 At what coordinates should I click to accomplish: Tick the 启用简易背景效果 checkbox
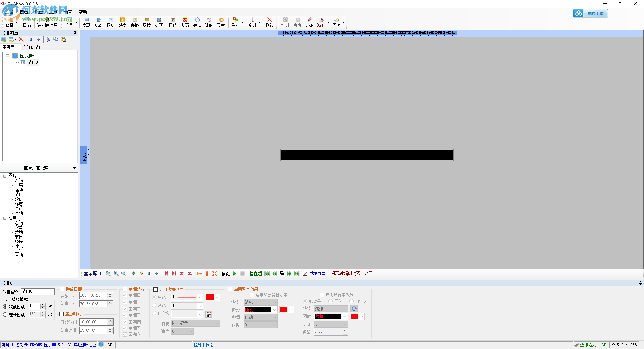click(252, 295)
